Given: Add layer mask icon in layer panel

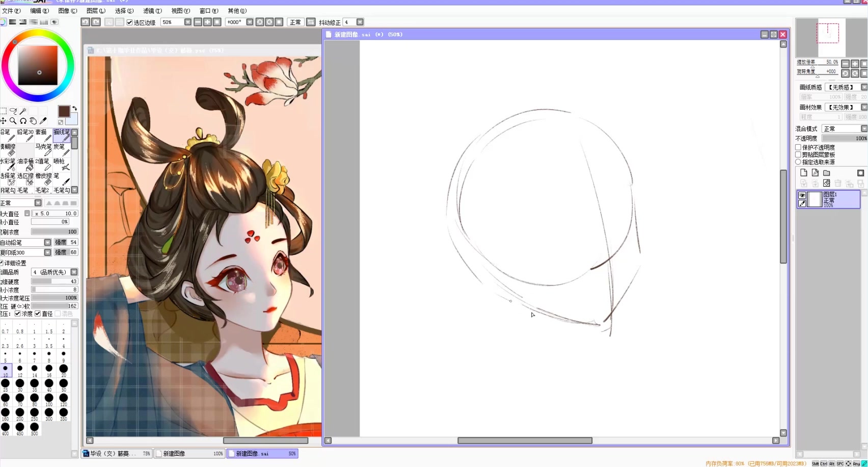Looking at the screenshot, I should point(860,173).
